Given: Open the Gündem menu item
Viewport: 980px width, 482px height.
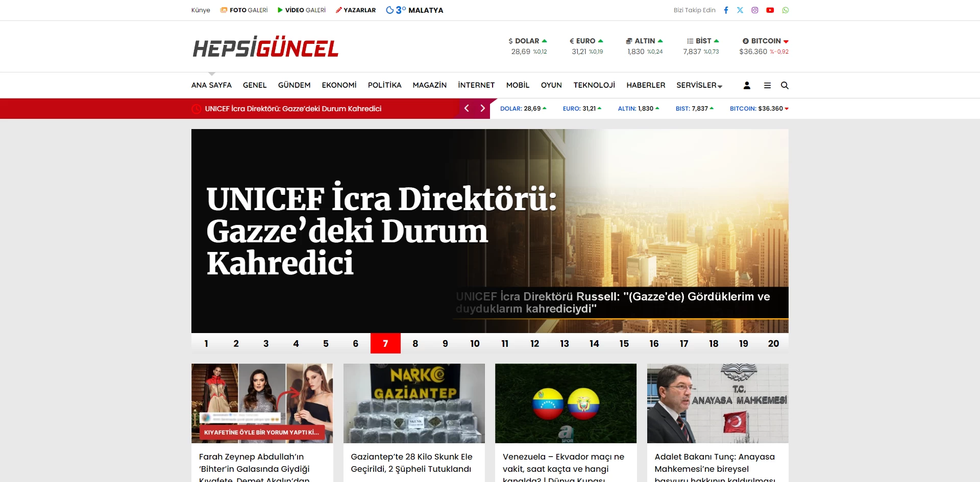Looking at the screenshot, I should point(294,85).
